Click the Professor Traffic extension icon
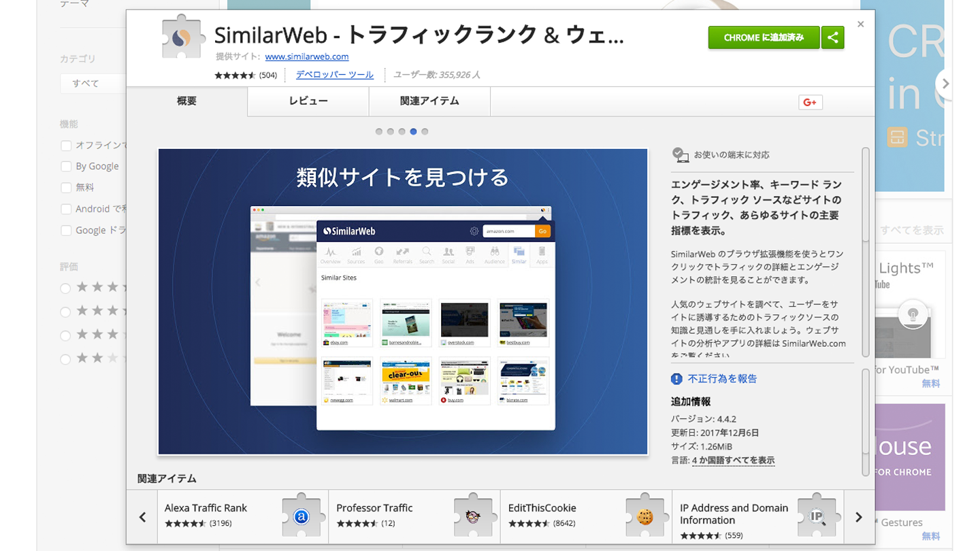 tap(474, 516)
